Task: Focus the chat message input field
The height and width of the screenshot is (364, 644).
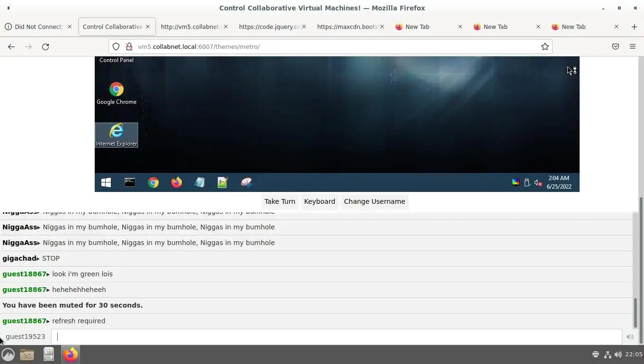Action: 336,337
